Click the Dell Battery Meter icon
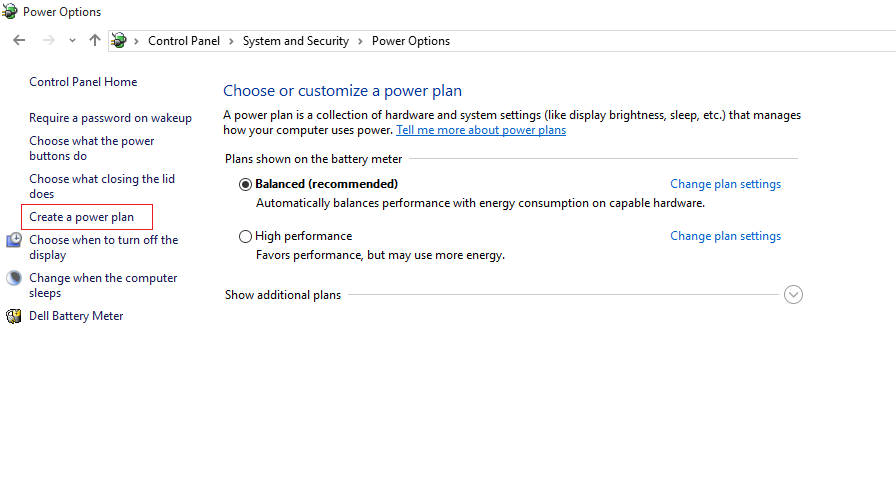896x480 pixels. [x=14, y=316]
